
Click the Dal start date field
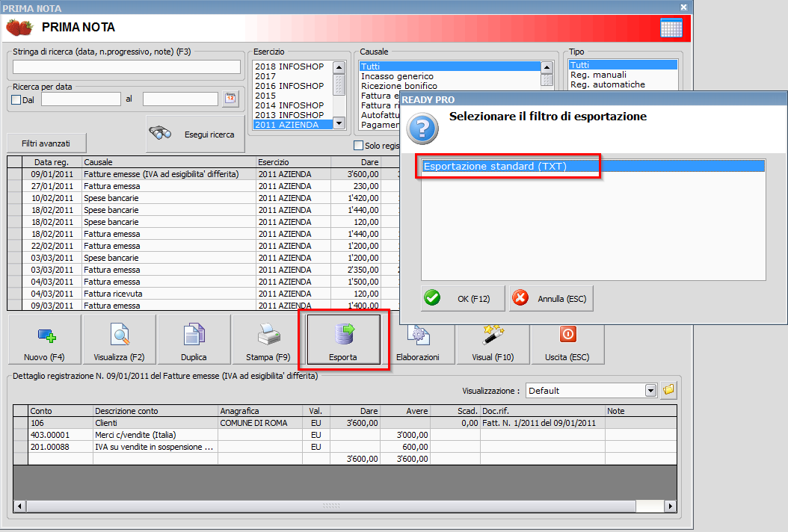click(81, 99)
